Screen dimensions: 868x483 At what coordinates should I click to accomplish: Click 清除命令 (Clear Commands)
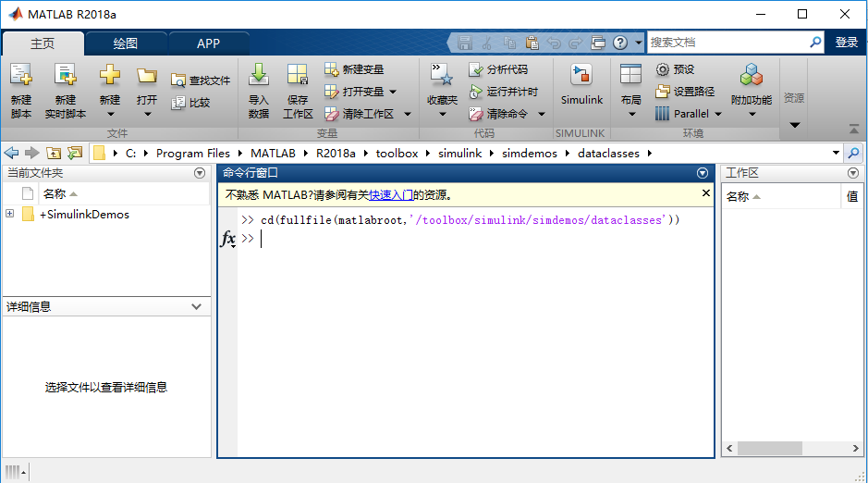(498, 114)
